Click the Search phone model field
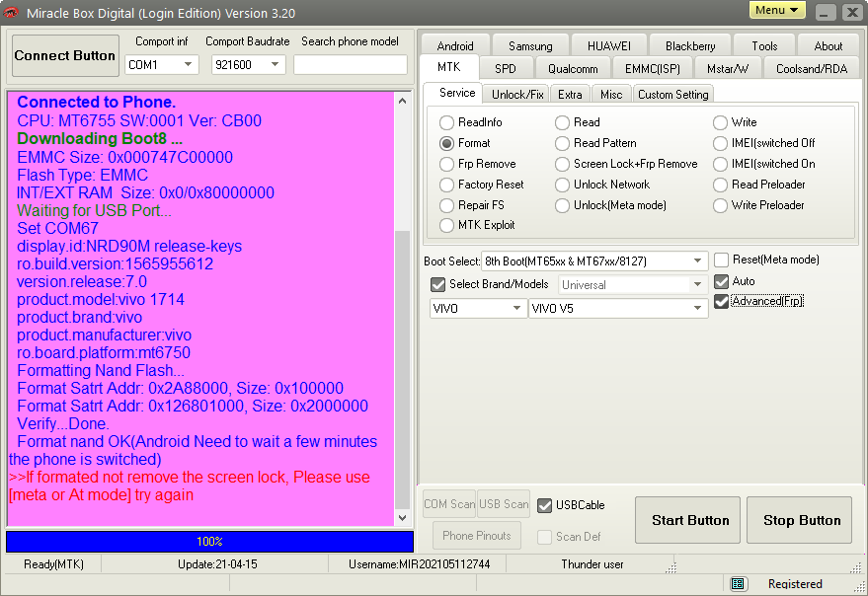The height and width of the screenshot is (596, 868). point(351,65)
